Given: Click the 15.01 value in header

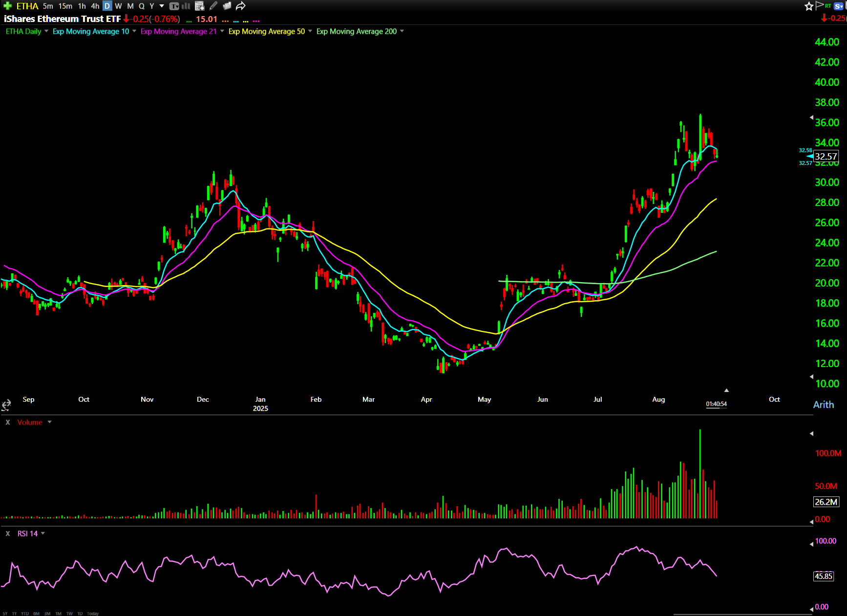Looking at the screenshot, I should coord(207,19).
